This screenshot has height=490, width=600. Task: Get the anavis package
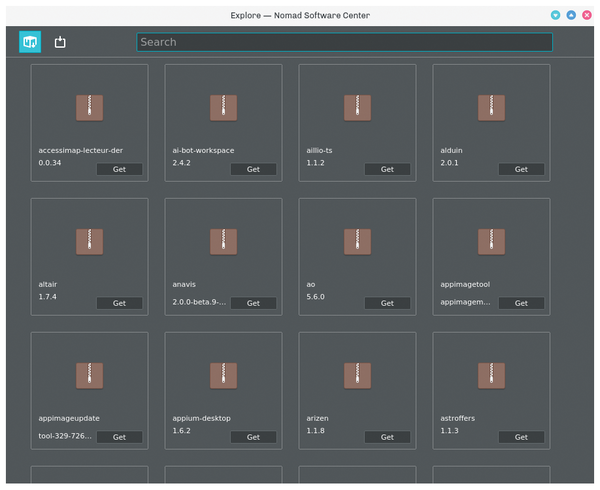253,303
